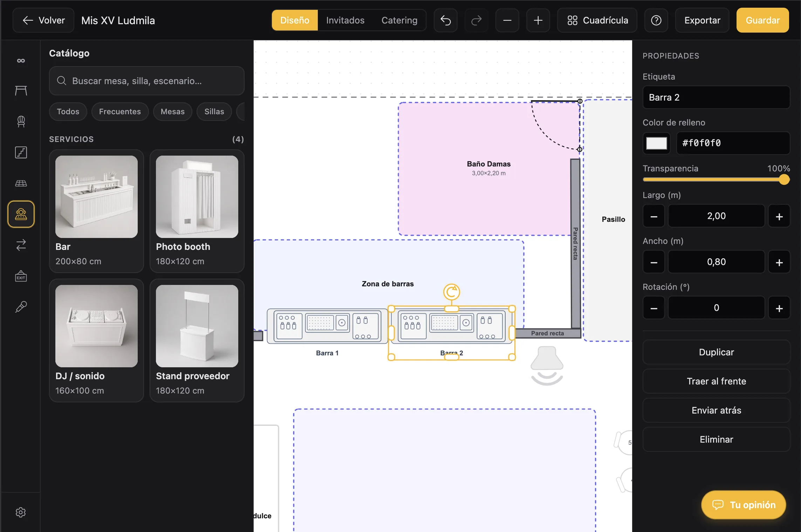Image resolution: width=801 pixels, height=532 pixels.
Task: Open the Tu opinión feedback button
Action: tap(744, 505)
